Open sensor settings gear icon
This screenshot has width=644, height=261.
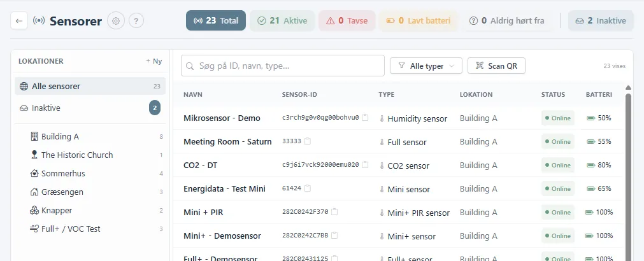(x=116, y=20)
